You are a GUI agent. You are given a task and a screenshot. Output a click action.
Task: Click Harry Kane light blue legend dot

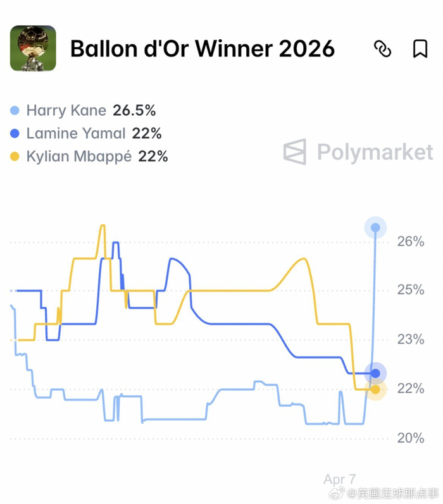[x=15, y=111]
